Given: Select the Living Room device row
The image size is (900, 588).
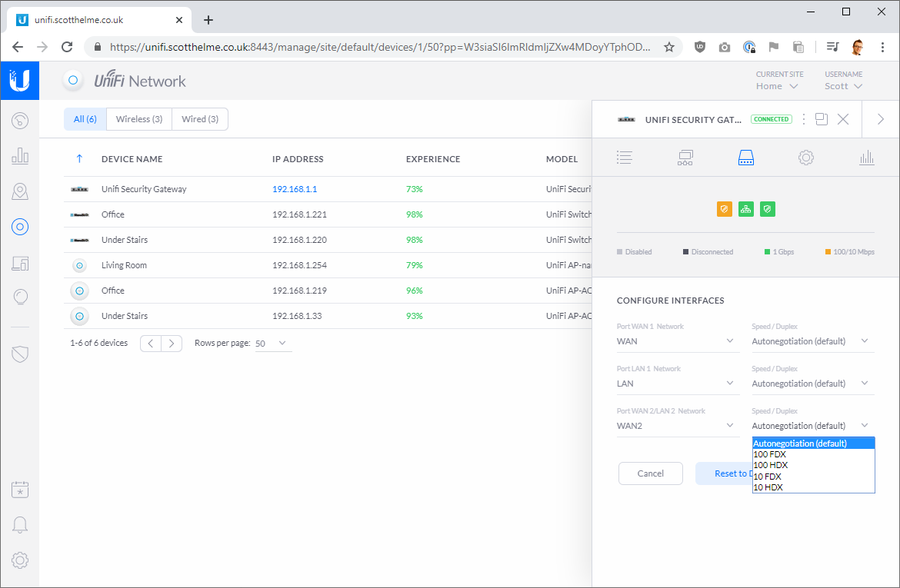Looking at the screenshot, I should point(124,265).
